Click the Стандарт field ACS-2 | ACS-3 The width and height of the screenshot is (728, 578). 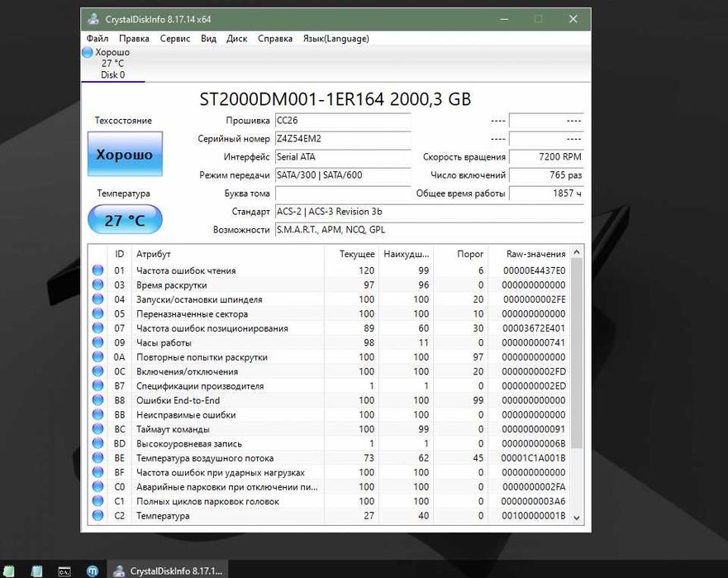[x=430, y=212]
